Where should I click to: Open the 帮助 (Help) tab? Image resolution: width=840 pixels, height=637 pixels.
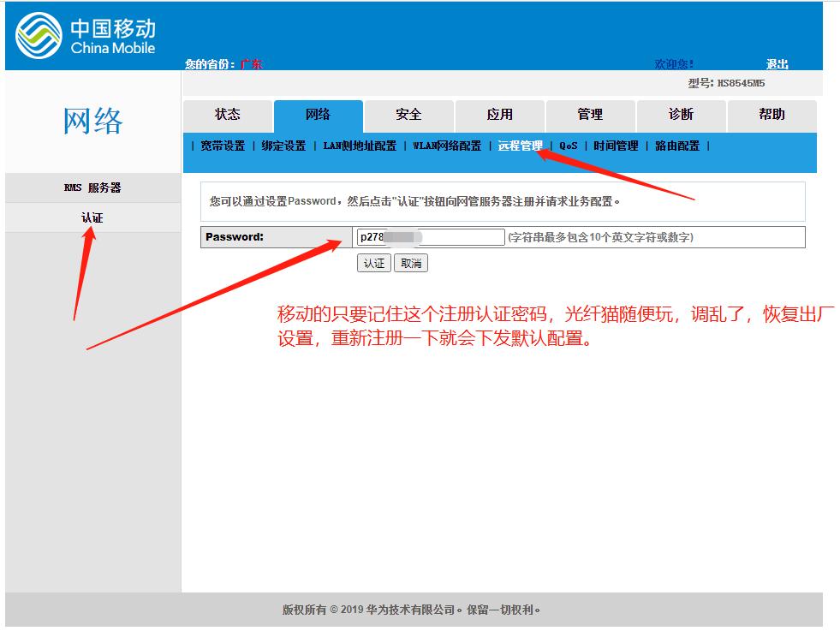click(771, 115)
